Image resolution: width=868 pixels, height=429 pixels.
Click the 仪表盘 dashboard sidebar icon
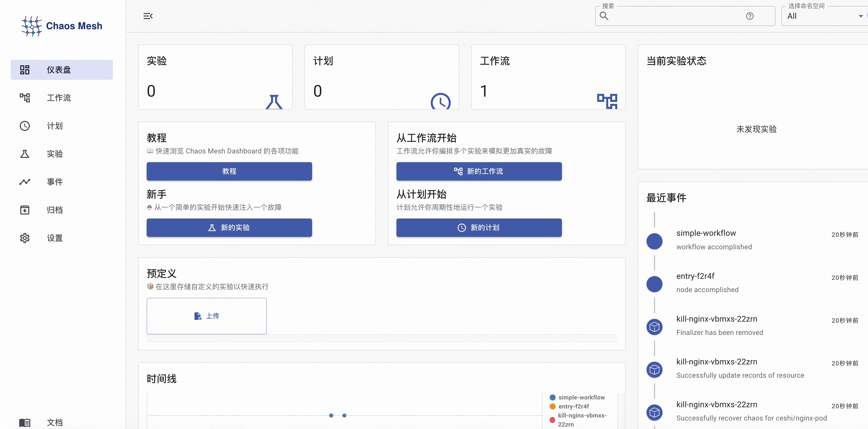[x=25, y=70]
